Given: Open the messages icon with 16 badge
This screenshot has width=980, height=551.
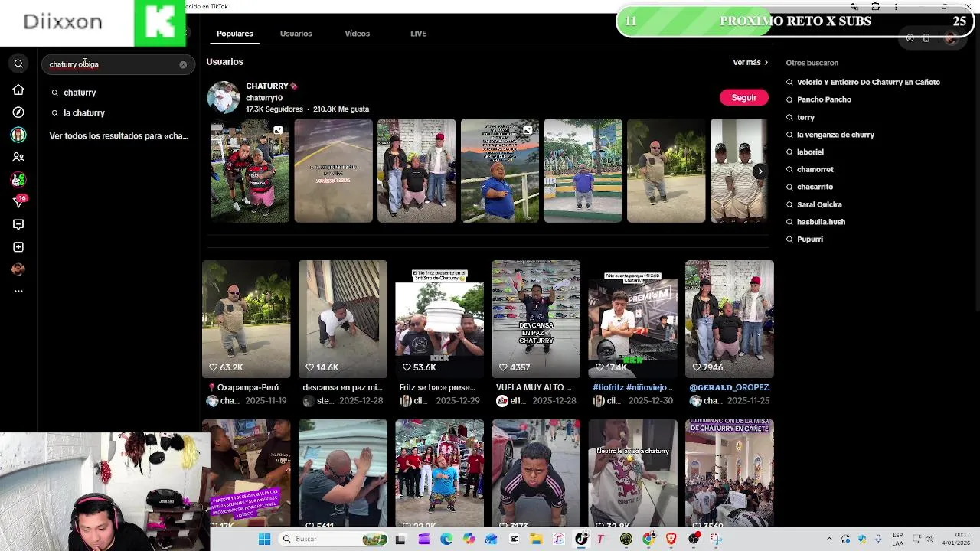Looking at the screenshot, I should [18, 201].
